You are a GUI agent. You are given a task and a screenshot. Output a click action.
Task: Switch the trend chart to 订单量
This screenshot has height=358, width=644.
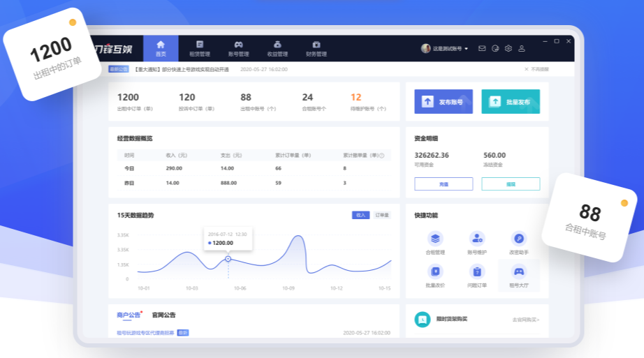tap(381, 216)
